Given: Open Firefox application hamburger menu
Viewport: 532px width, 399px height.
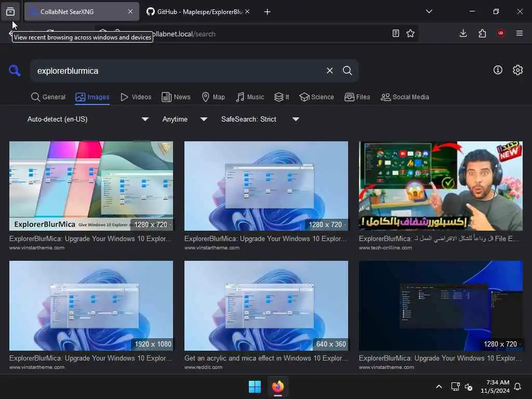Looking at the screenshot, I should [x=520, y=33].
